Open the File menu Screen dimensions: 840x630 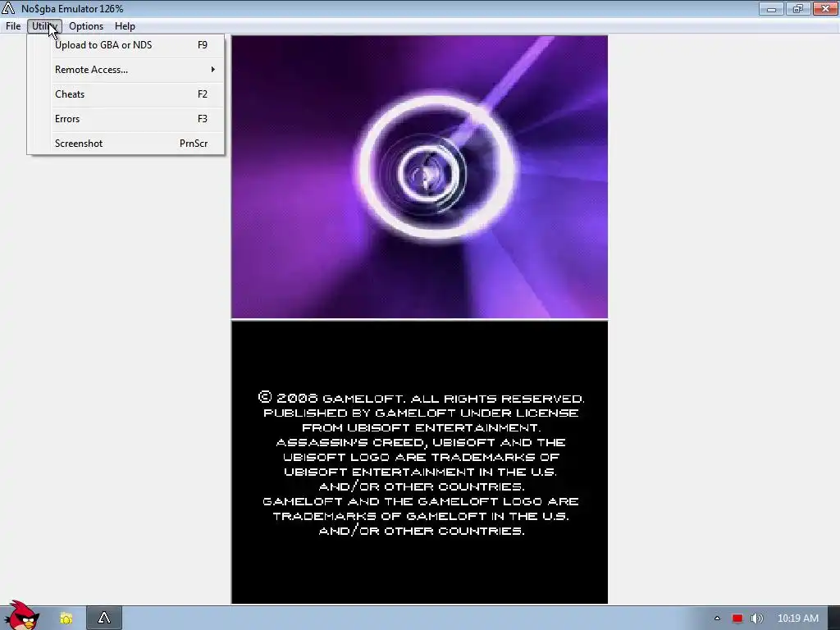13,26
